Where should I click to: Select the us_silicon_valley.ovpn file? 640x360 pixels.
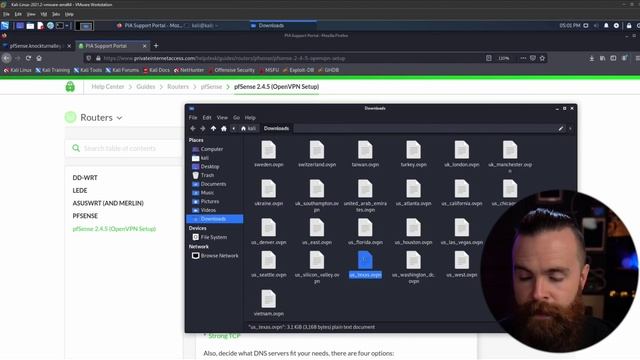[317, 267]
